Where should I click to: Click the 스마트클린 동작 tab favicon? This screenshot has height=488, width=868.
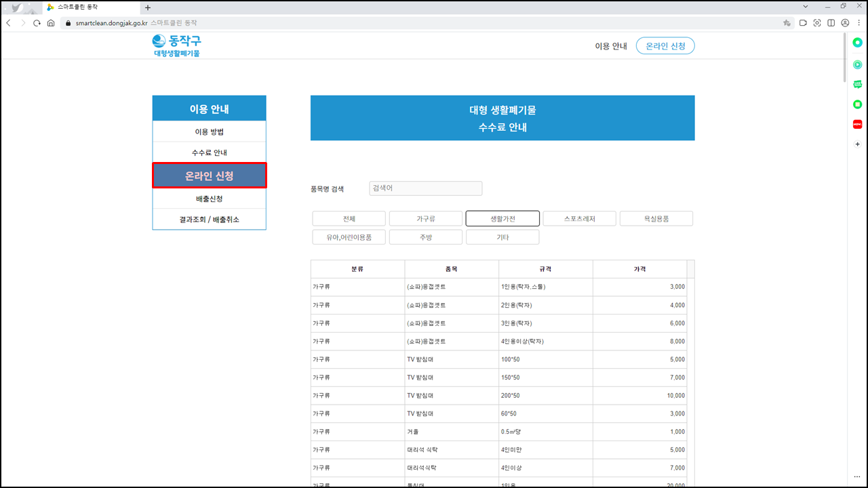[50, 7]
